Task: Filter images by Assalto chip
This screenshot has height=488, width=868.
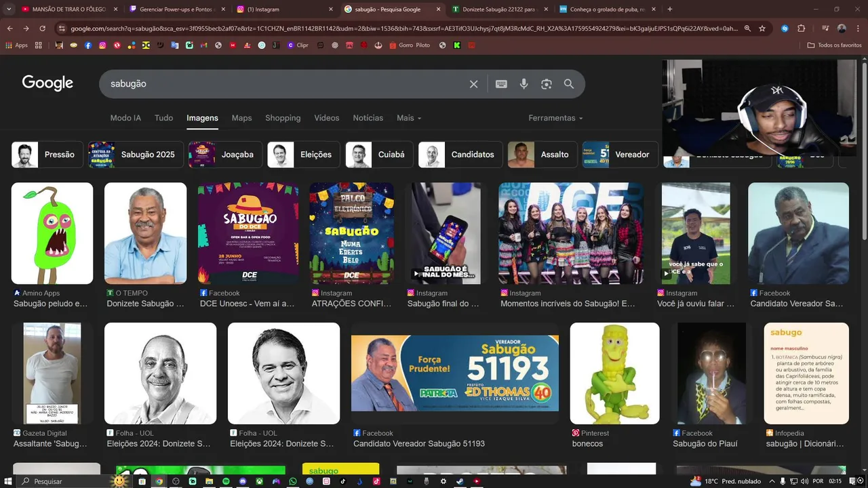Action: pos(542,155)
